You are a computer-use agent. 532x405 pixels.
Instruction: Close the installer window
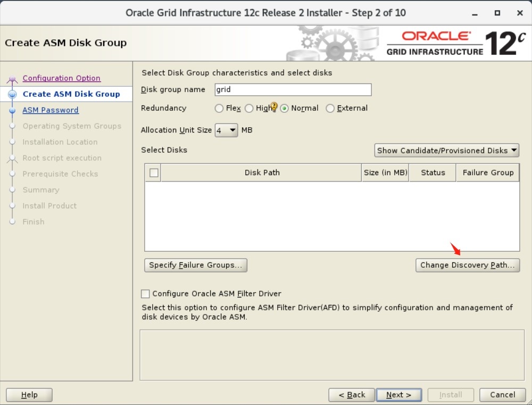[520, 13]
